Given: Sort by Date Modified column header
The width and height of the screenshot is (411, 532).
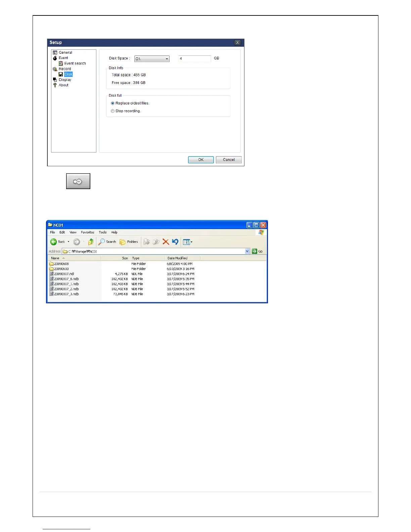Looking at the screenshot, I should [183, 258].
